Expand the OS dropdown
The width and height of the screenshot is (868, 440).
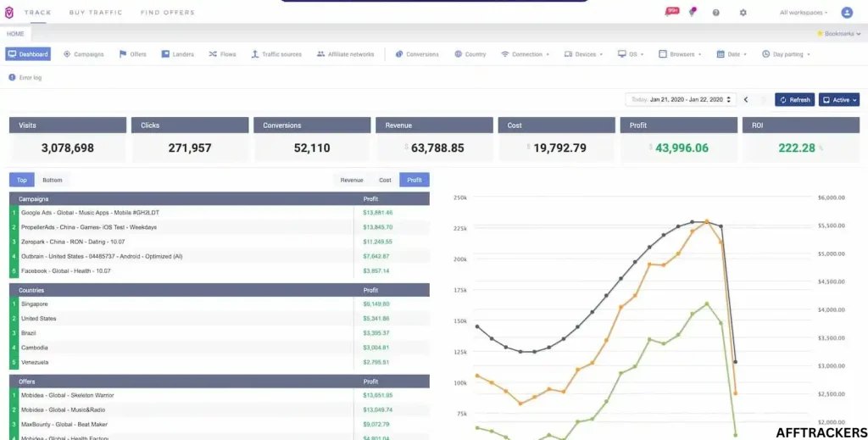(631, 54)
